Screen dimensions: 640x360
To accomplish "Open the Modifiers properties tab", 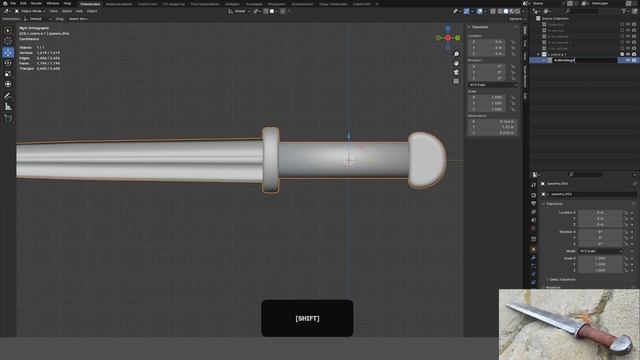I will pos(533,258).
